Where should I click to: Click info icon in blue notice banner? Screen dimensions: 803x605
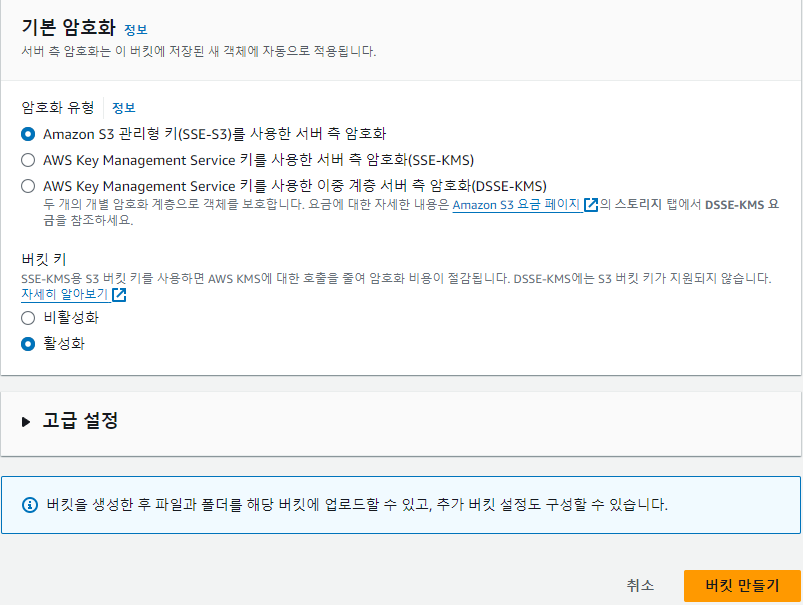click(30, 505)
